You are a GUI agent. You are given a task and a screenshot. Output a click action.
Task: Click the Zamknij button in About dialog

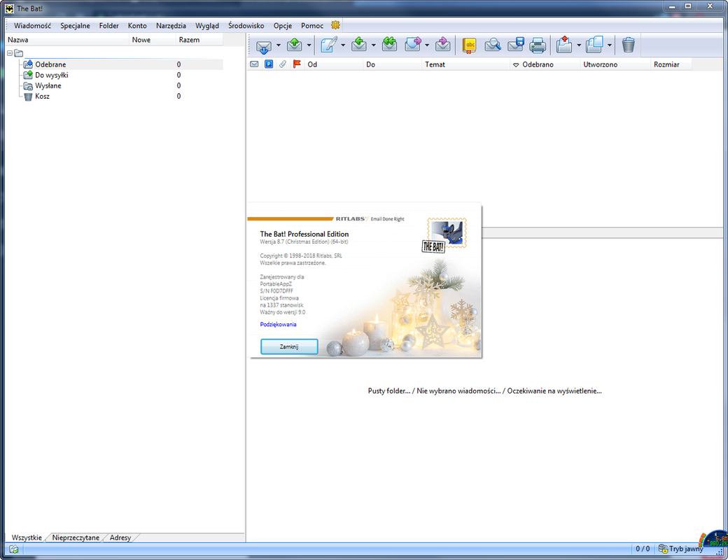[289, 346]
